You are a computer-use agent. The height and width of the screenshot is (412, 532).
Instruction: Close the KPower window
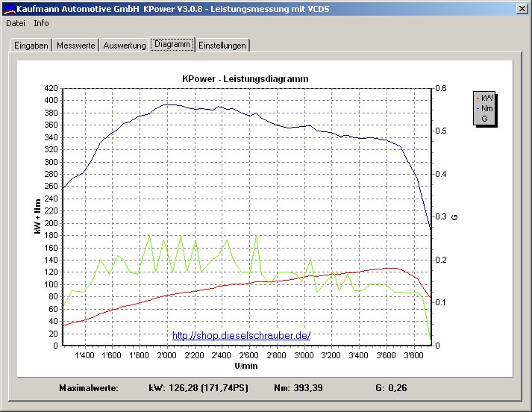pos(522,8)
